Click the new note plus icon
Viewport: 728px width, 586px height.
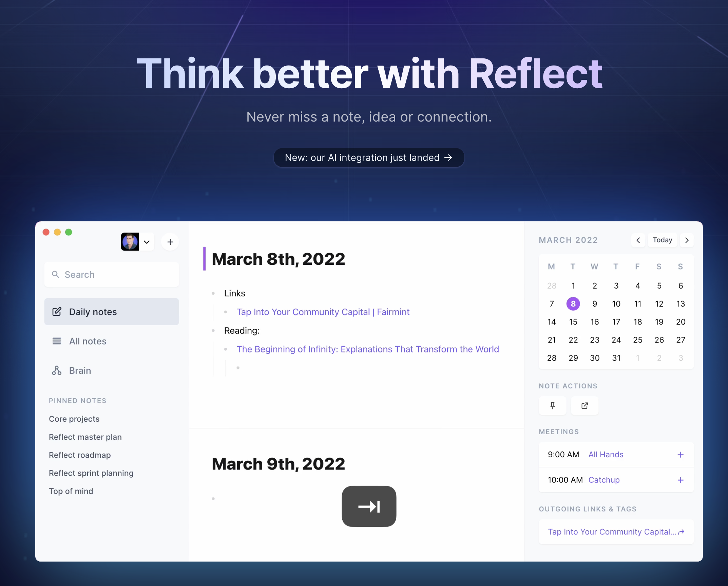tap(170, 242)
